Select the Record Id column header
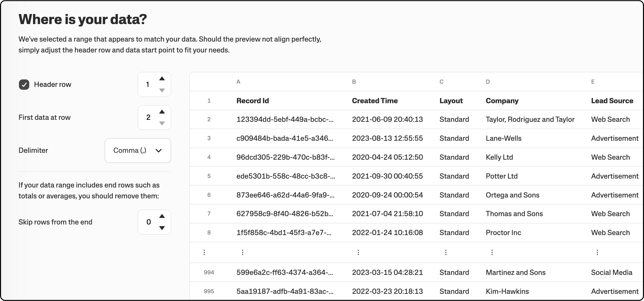Image resolution: width=644 pixels, height=301 pixels. point(253,101)
